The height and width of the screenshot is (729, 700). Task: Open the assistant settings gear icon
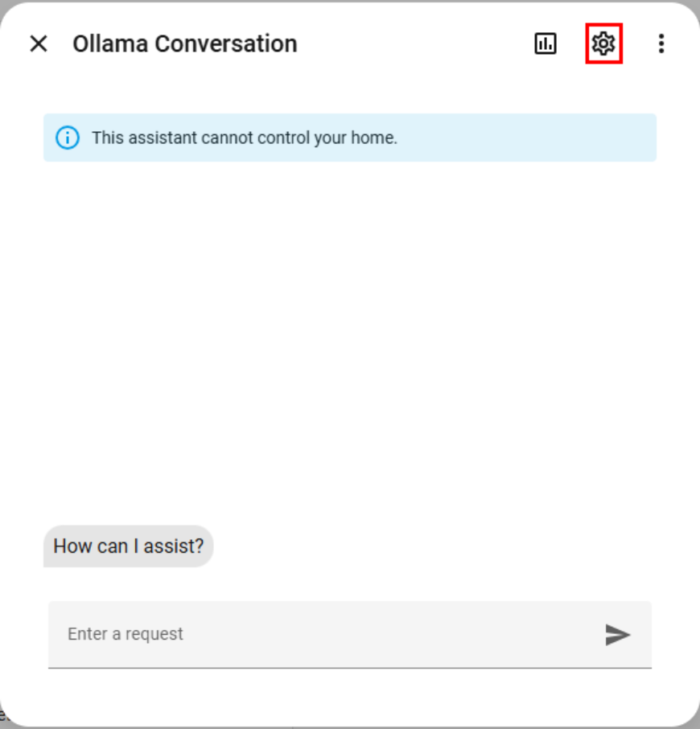(603, 43)
